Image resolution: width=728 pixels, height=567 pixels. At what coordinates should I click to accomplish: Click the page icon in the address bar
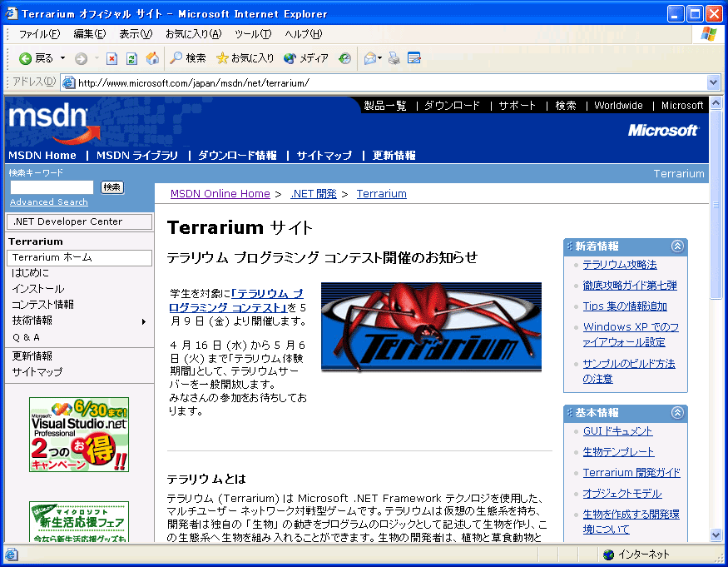point(68,82)
